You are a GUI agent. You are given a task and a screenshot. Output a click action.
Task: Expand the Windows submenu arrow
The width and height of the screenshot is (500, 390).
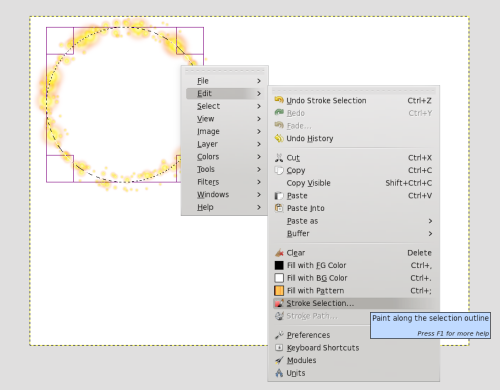pyautogui.click(x=259, y=195)
